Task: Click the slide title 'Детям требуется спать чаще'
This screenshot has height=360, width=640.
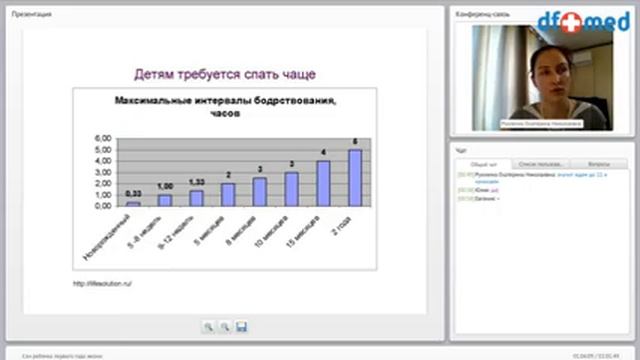Action: click(x=225, y=74)
